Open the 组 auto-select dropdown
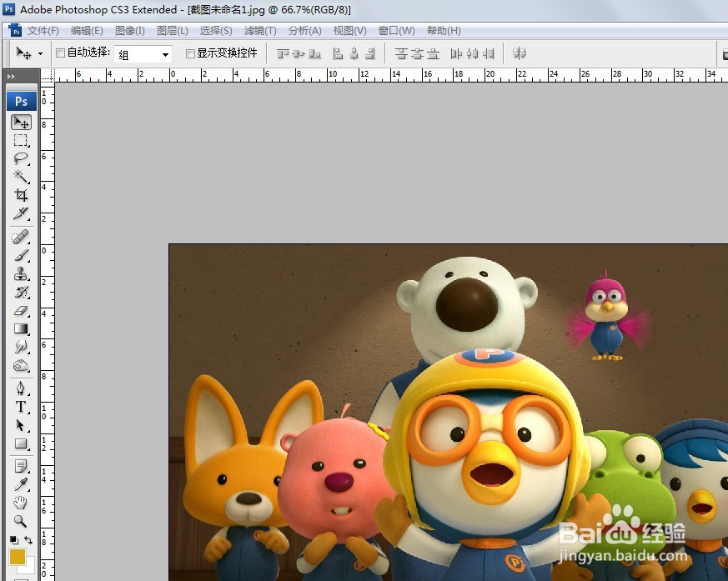The image size is (728, 581). coord(143,54)
